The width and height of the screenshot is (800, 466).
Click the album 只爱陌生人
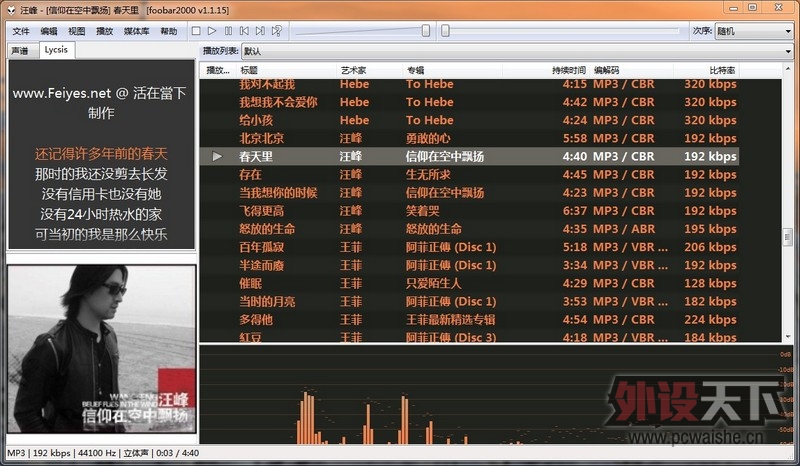click(x=434, y=283)
